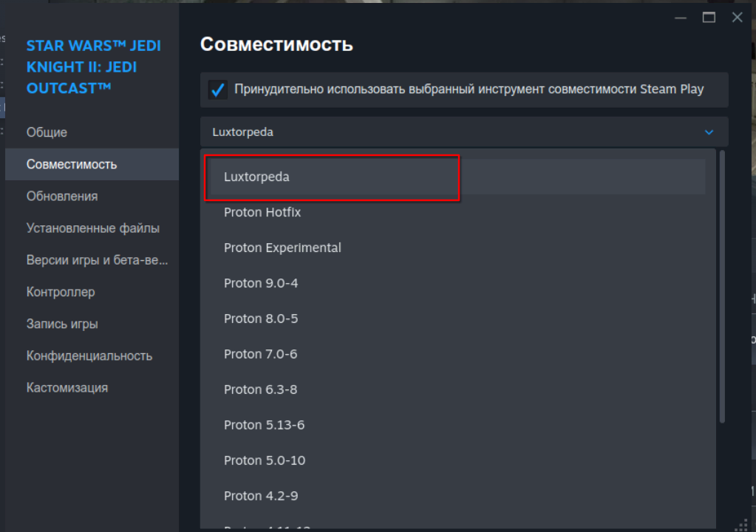Collapse the compatibility tool dropdown arrow
The width and height of the screenshot is (756, 532).
click(x=709, y=132)
